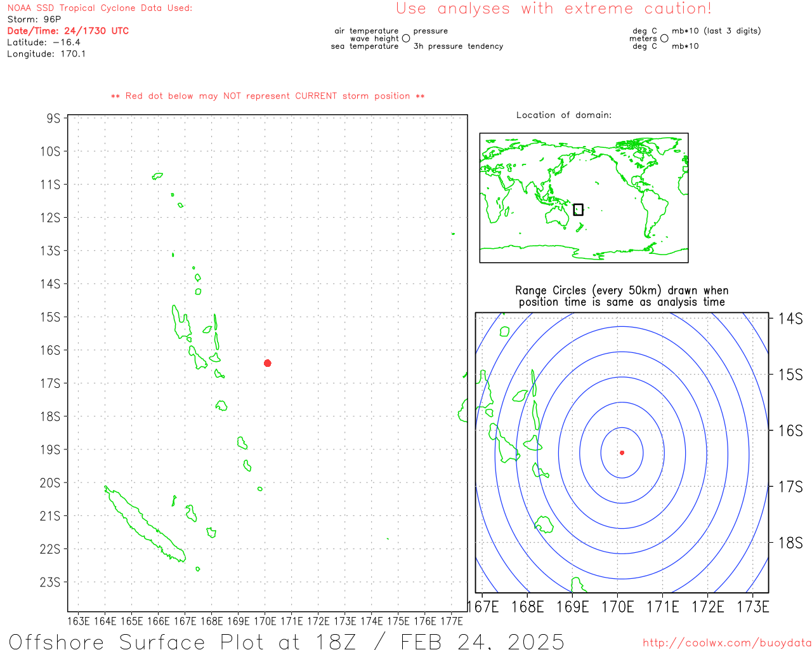Click the 174E longitude label on main map
This screenshot has height=650, width=812.
(371, 621)
